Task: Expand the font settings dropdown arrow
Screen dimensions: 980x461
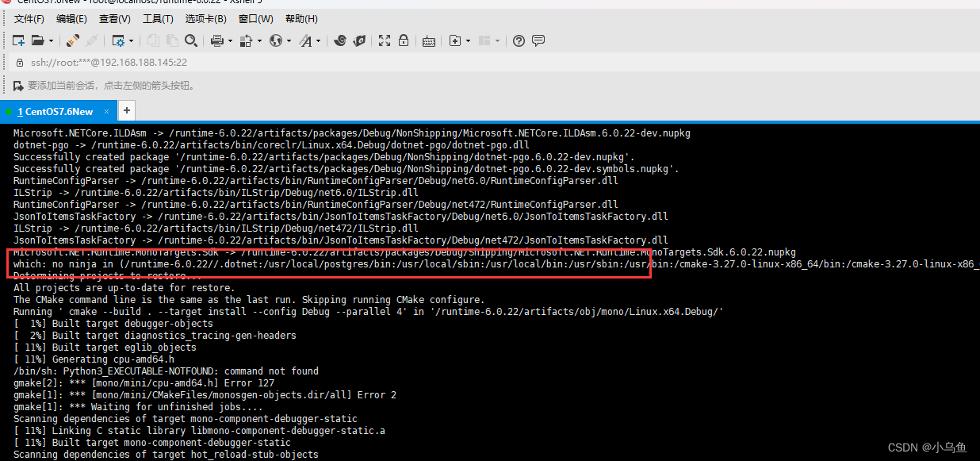Action: (317, 40)
